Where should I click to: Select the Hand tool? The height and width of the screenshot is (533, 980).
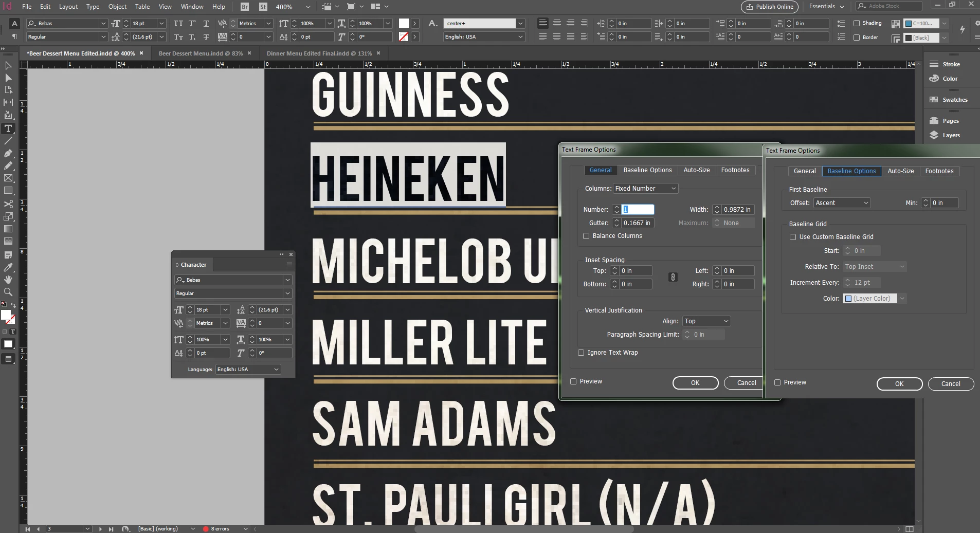click(8, 280)
